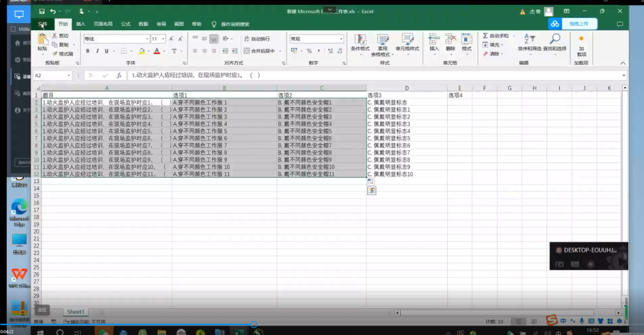Expand the number format dropdown (常规)

(341, 39)
